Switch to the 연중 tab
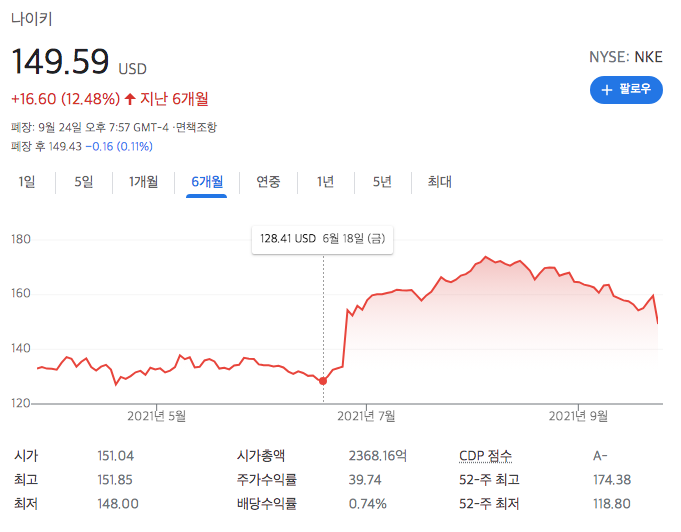The image size is (681, 532). [268, 182]
